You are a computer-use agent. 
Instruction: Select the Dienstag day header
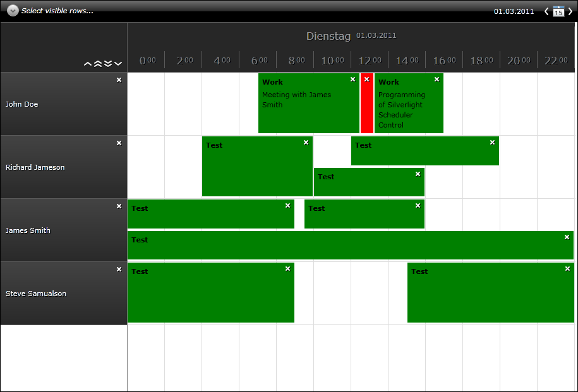click(x=328, y=36)
